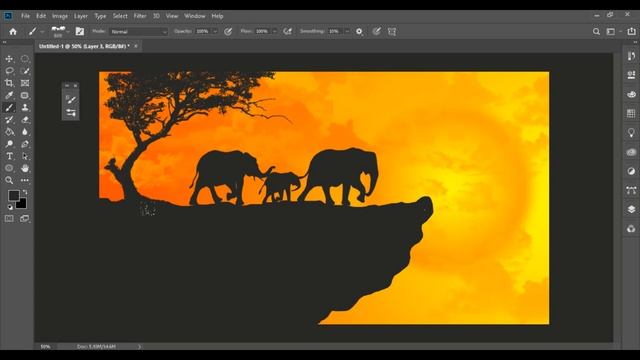This screenshot has height=360, width=640.
Task: Open the Opacity slider dropdown arrow
Action: coord(215,31)
